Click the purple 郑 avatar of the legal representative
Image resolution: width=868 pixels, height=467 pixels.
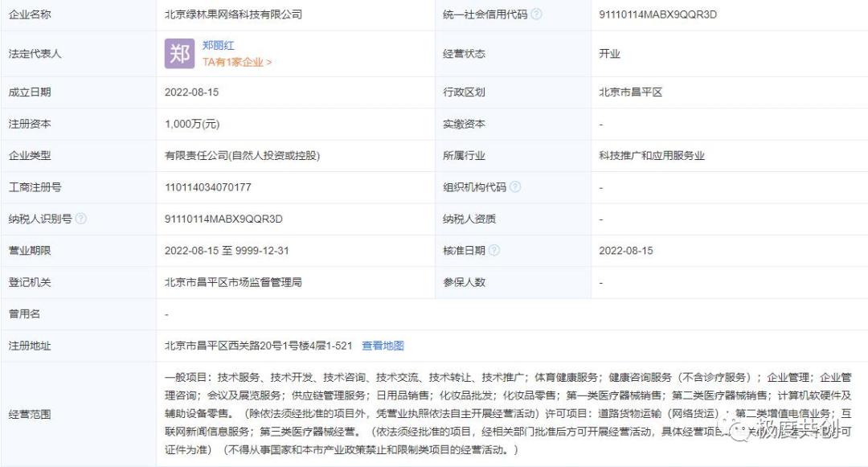(x=178, y=55)
